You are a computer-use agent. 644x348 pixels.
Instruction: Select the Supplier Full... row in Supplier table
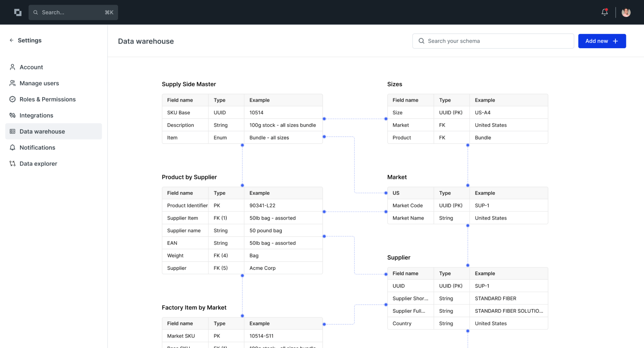tap(467, 311)
